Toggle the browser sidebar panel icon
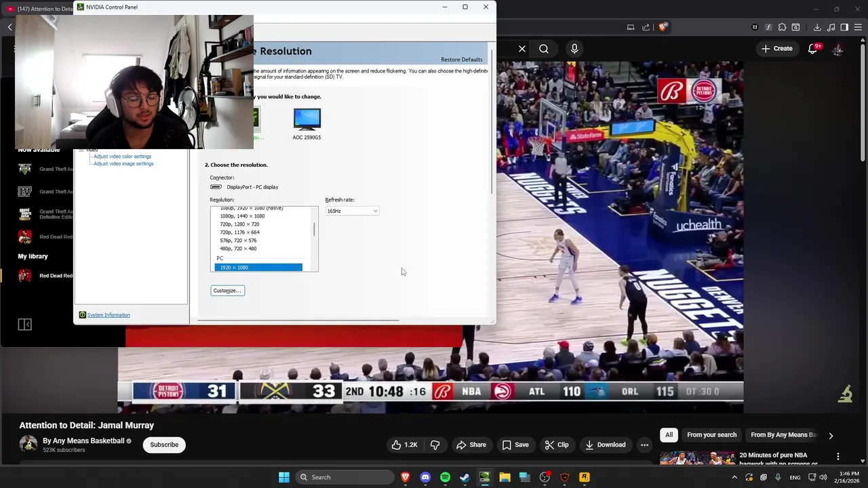 tap(844, 27)
